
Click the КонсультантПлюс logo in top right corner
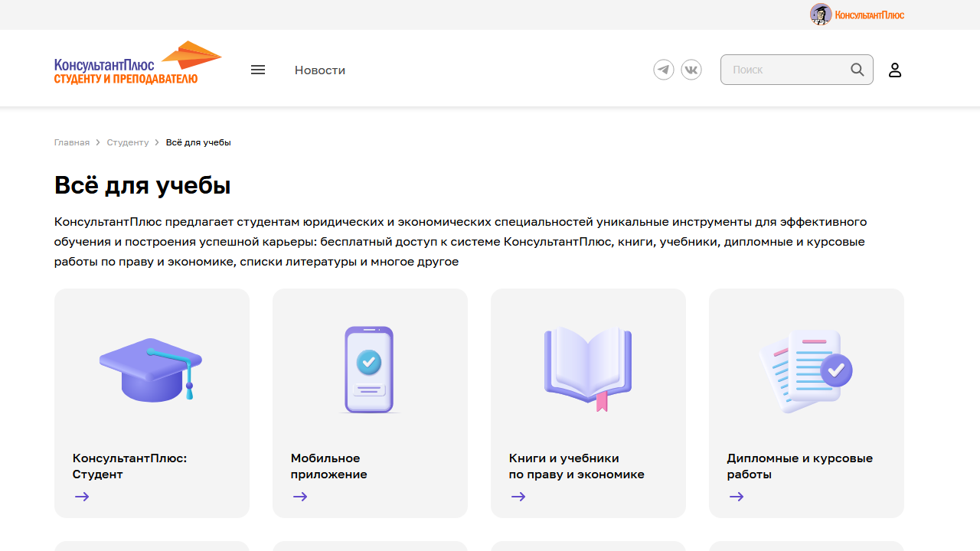tap(856, 14)
